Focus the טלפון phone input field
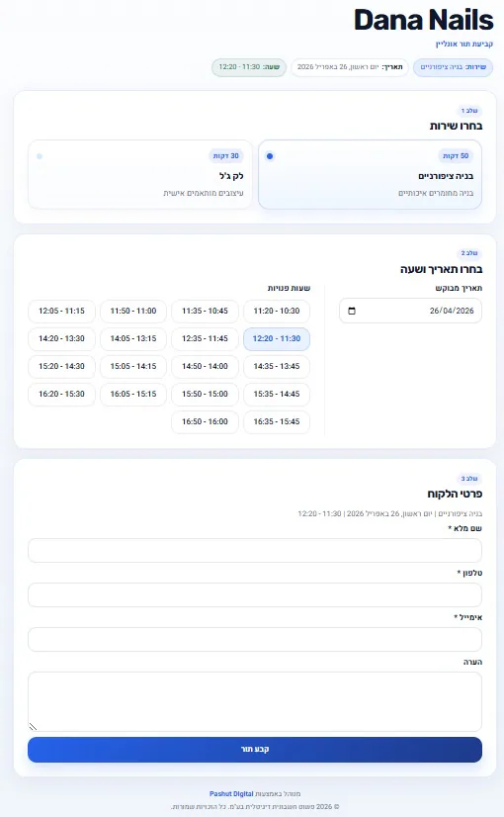This screenshot has height=817, width=504. tap(255, 595)
